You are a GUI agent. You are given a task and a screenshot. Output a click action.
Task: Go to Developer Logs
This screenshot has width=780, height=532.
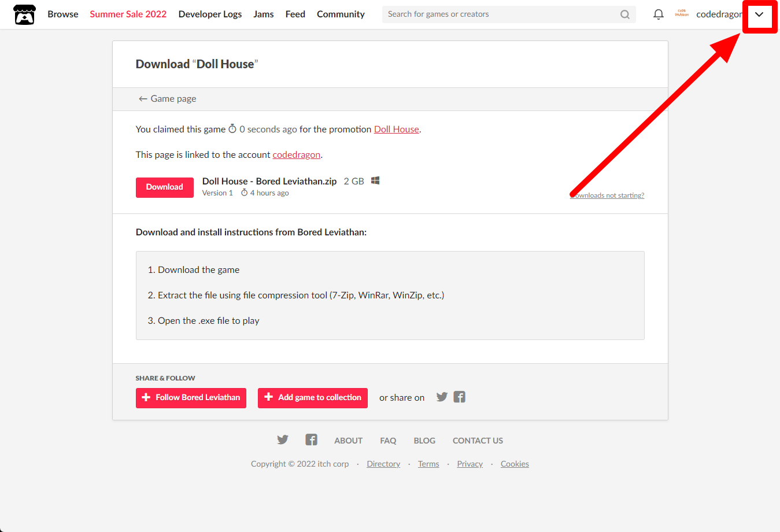click(210, 14)
